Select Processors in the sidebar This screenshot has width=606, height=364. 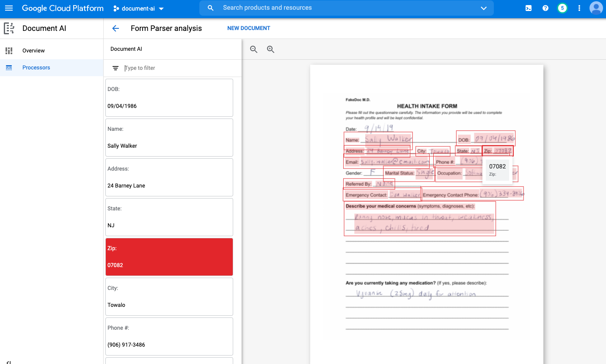coord(36,67)
